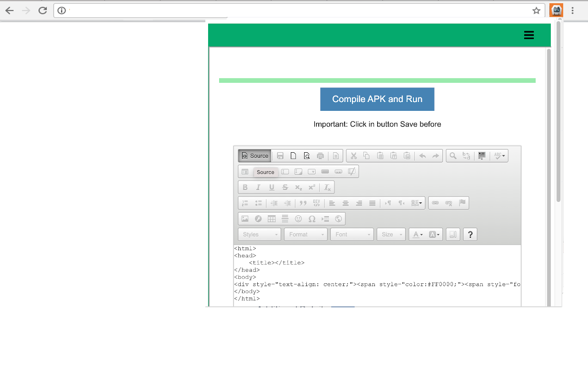Click the Insert Flash icon
Viewport: 588px width, 368px height.
(259, 219)
